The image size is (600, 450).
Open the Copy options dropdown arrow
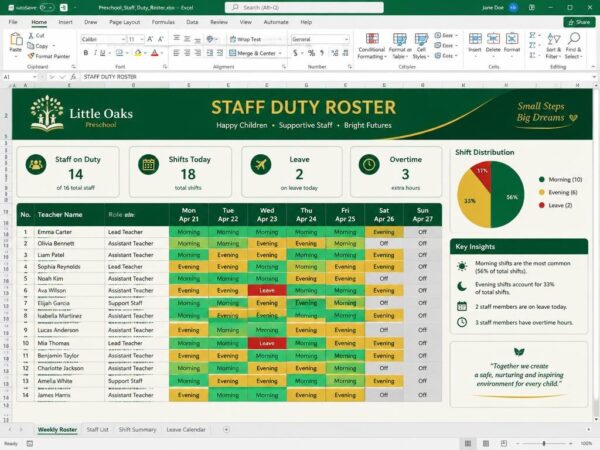[54, 46]
